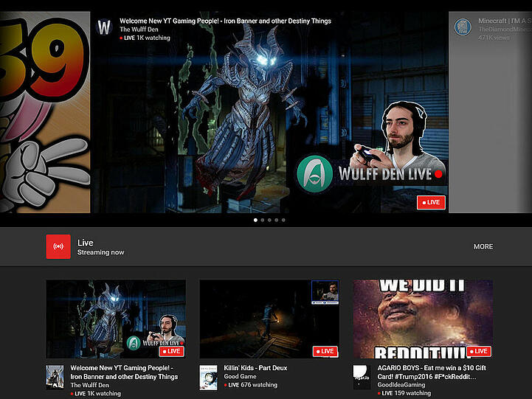Click LIVE badge on Wulff Den thumbnail
This screenshot has height=399, width=532.
(172, 351)
